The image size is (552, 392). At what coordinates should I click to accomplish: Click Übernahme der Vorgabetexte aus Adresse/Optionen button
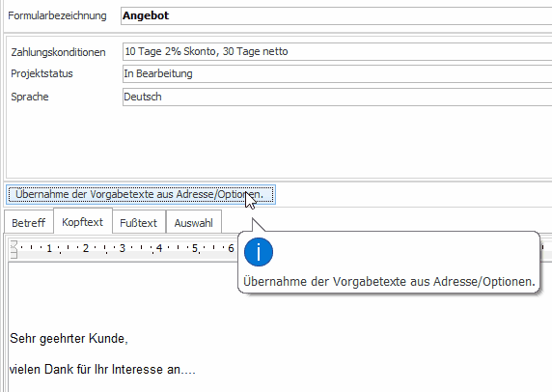(x=141, y=194)
